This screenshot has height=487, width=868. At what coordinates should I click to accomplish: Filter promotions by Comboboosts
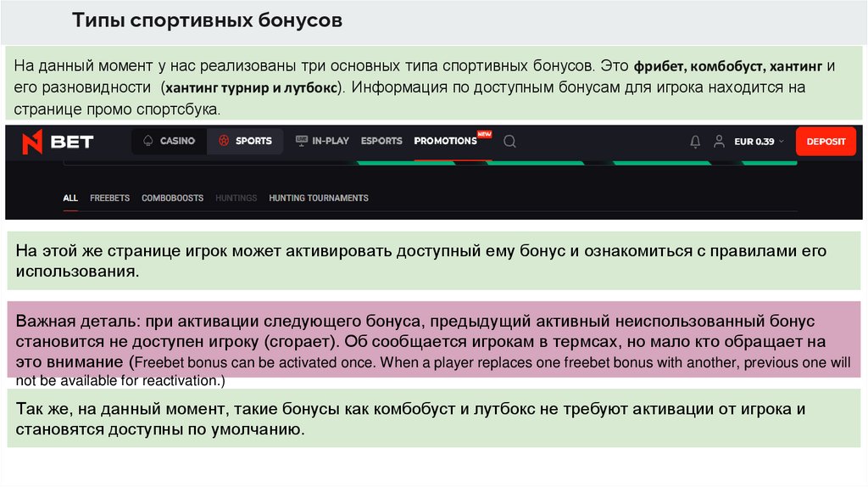click(172, 199)
